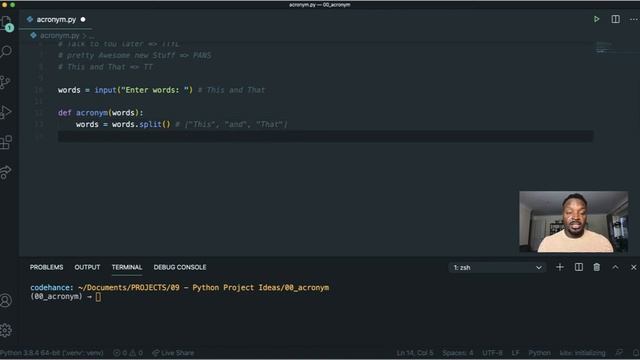This screenshot has width=640, height=360.
Task: Switch to the PROBLEMS tab
Action: [x=46, y=267]
